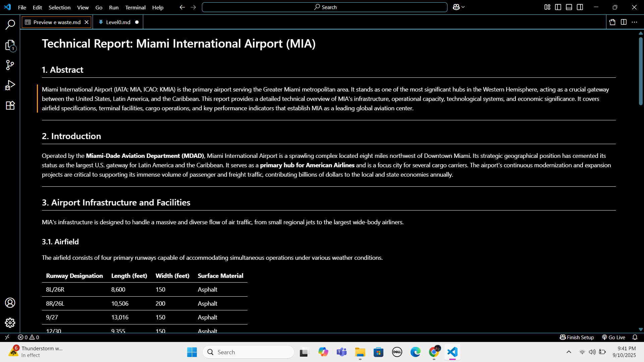Screen dimensions: 644x362
Task: Open the Extensions view
Action: pyautogui.click(x=10, y=105)
